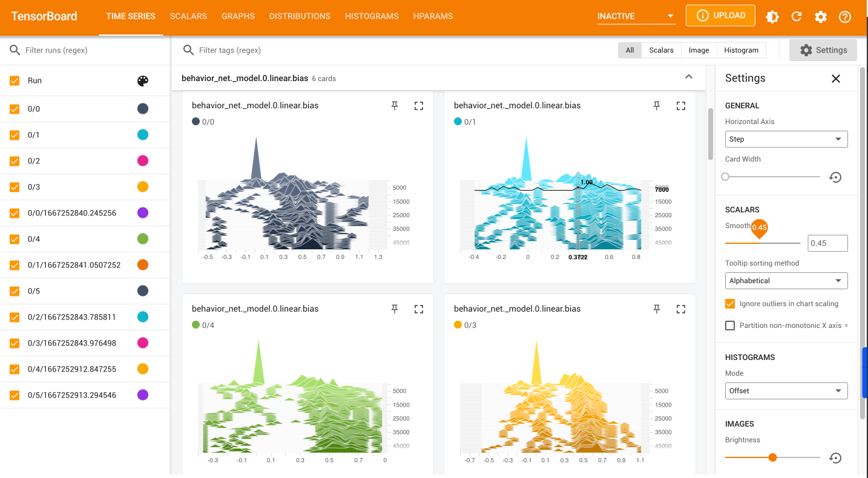Viewport: 868px width, 478px height.
Task: Switch to the DISTRIBUTIONS tab
Action: 300,16
